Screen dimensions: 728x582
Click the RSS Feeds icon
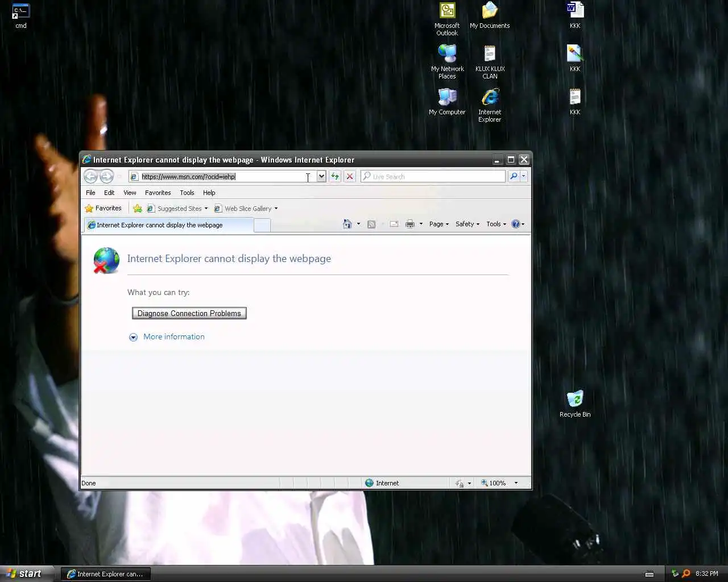coord(371,224)
